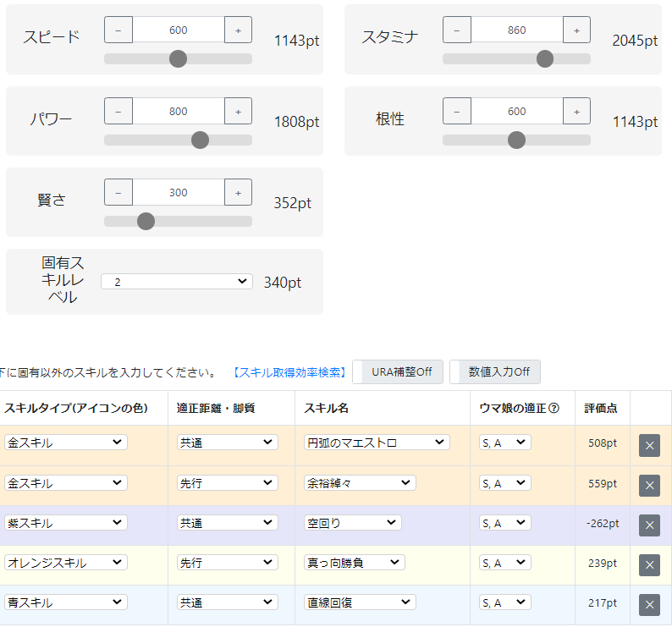Image resolution: width=672 pixels, height=627 pixels.
Task: Focus the スタミナ input showing 860
Action: point(517,30)
